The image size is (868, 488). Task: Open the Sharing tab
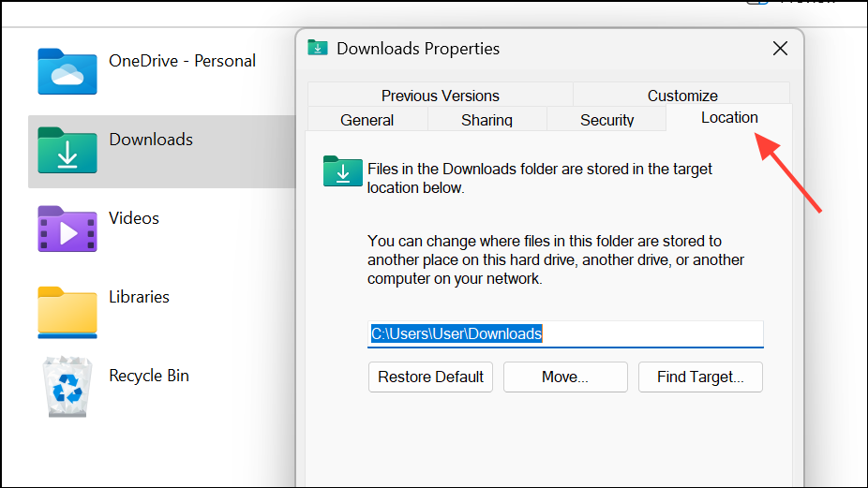coord(487,120)
